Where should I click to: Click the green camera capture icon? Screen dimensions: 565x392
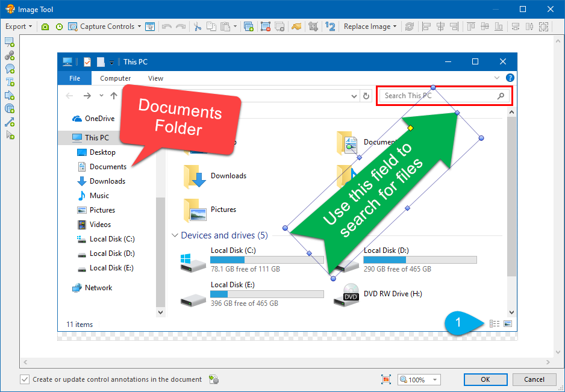[45, 26]
